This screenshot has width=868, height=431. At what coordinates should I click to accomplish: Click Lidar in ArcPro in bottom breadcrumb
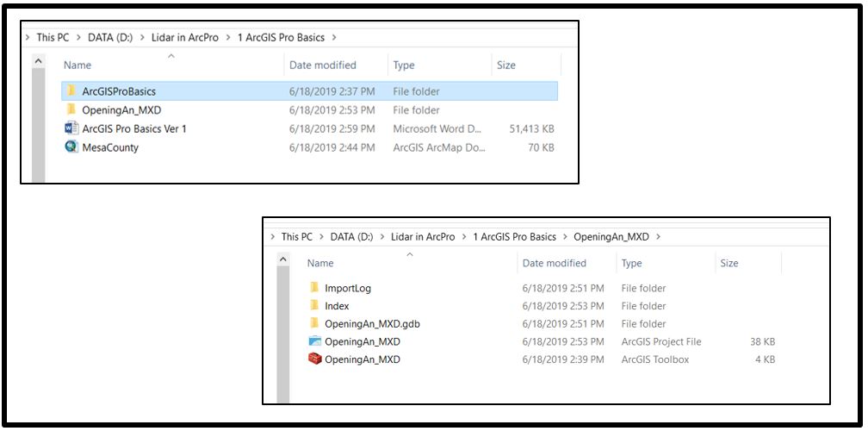[x=422, y=236]
